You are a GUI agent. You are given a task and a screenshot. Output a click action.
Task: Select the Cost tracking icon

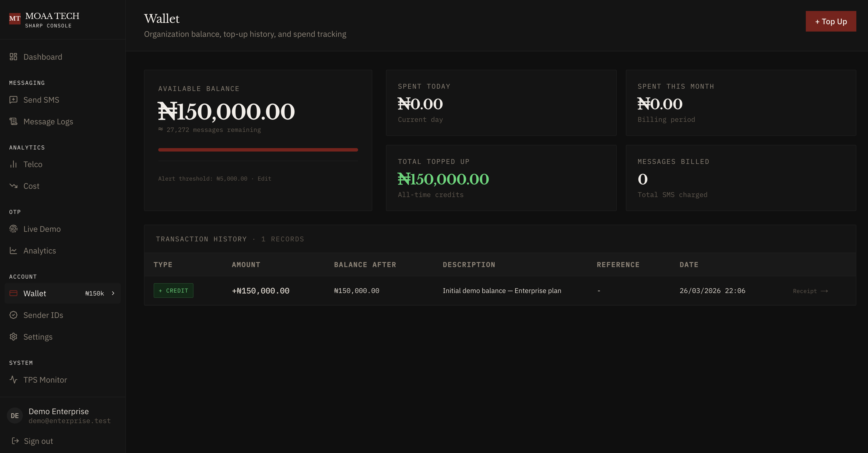pos(13,186)
